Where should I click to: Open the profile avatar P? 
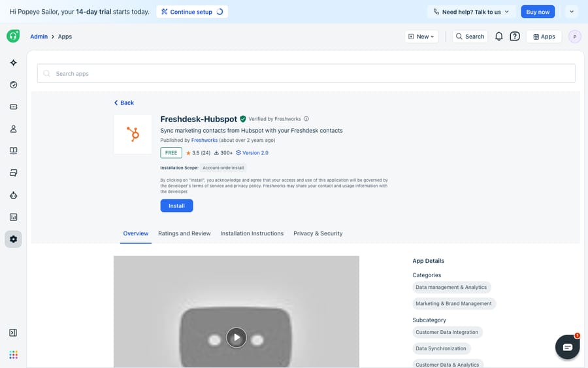pyautogui.click(x=574, y=37)
